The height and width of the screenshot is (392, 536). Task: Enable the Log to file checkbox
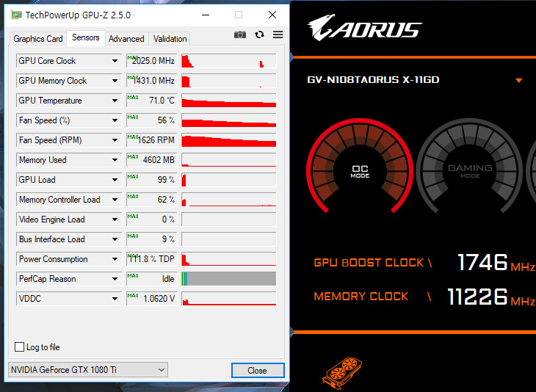tap(20, 347)
